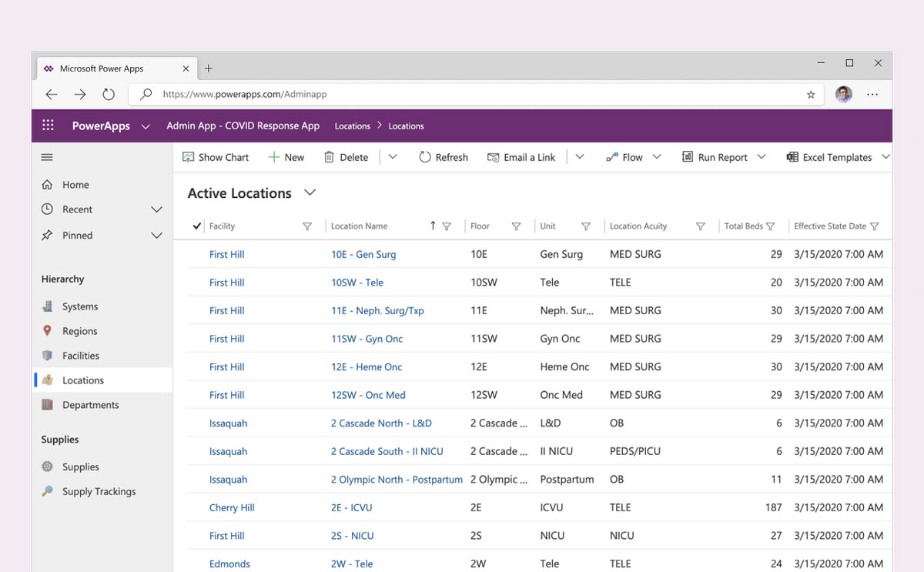Filter the Total Beds column

coord(771,226)
